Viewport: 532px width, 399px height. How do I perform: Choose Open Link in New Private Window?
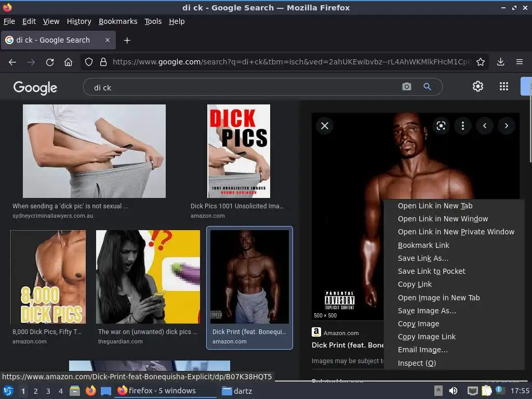tap(454, 232)
